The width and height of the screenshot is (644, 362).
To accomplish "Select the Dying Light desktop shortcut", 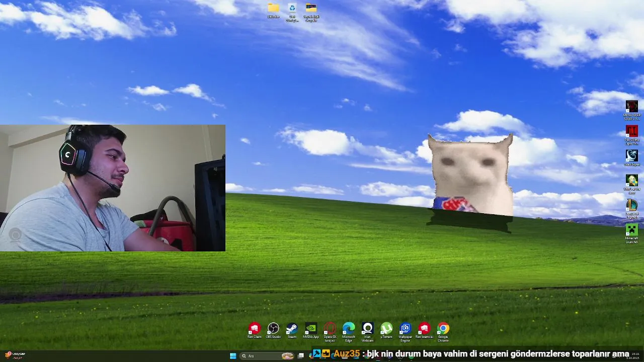I will pos(632,135).
